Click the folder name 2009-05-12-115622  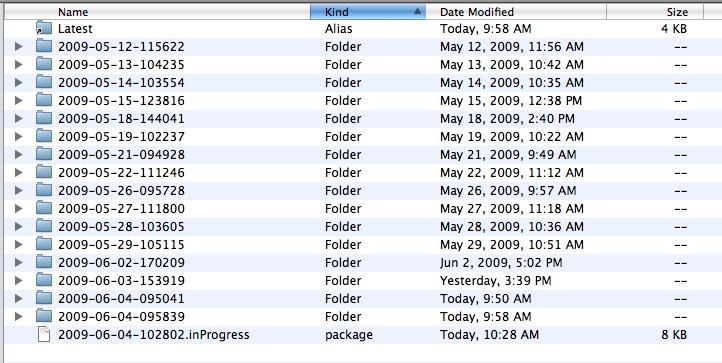(121, 47)
